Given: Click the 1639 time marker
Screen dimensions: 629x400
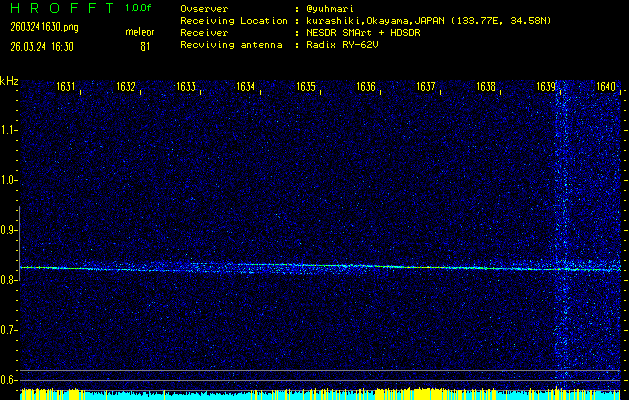Looking at the screenshot, I should click(x=546, y=87).
